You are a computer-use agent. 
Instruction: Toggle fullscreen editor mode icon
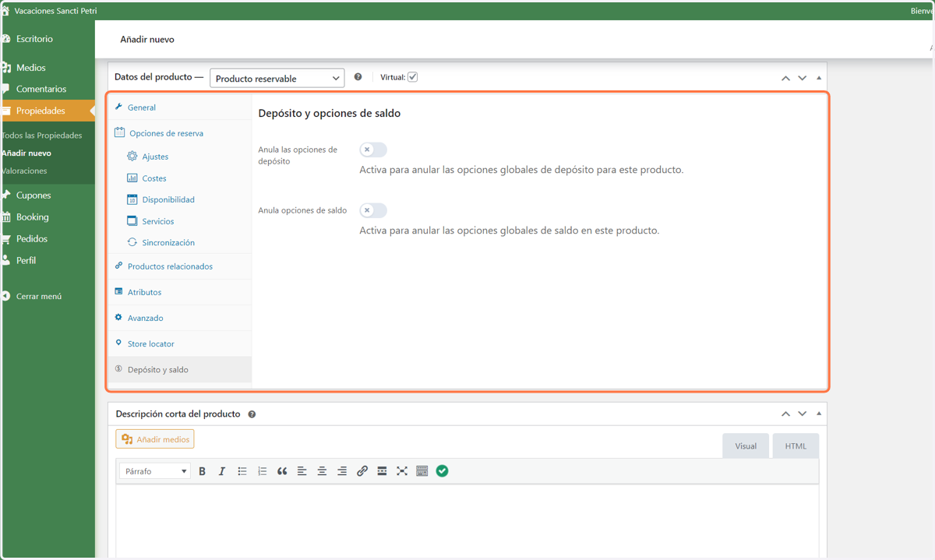[x=402, y=471]
